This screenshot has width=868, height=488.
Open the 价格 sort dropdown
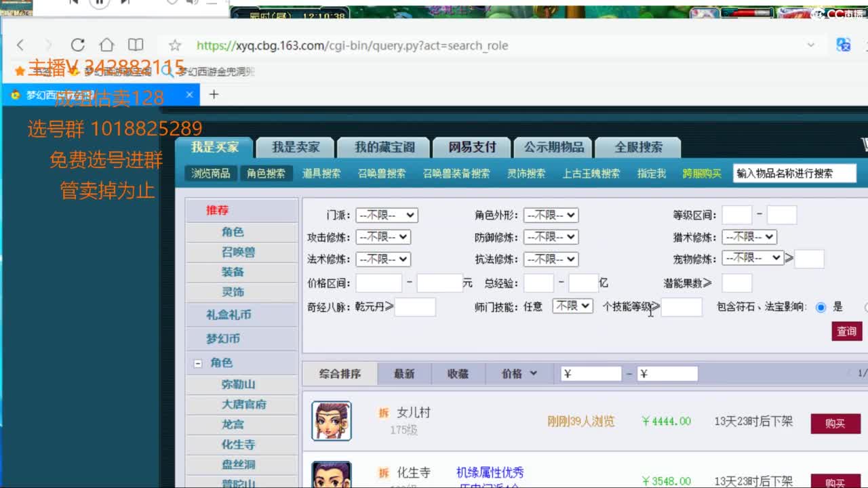pos(519,373)
